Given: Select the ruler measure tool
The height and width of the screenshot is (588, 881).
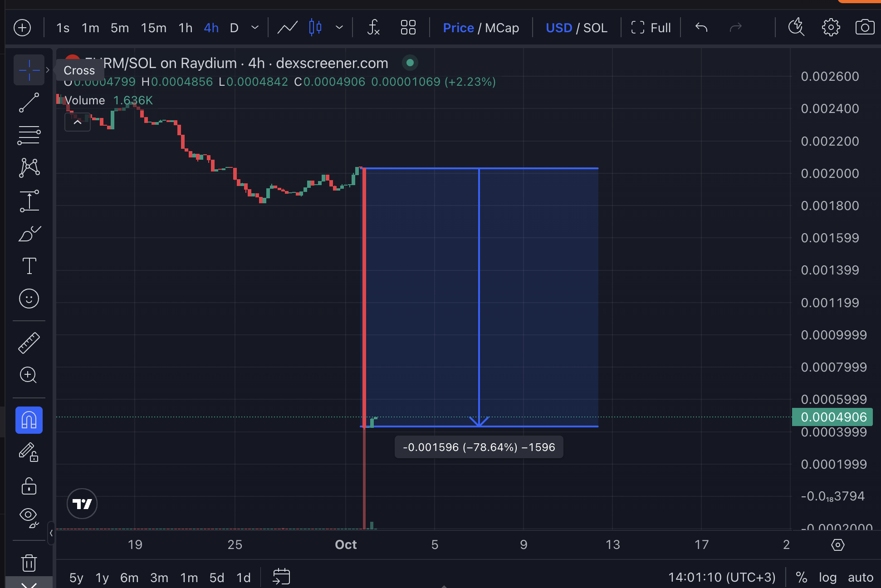Looking at the screenshot, I should pos(29,343).
